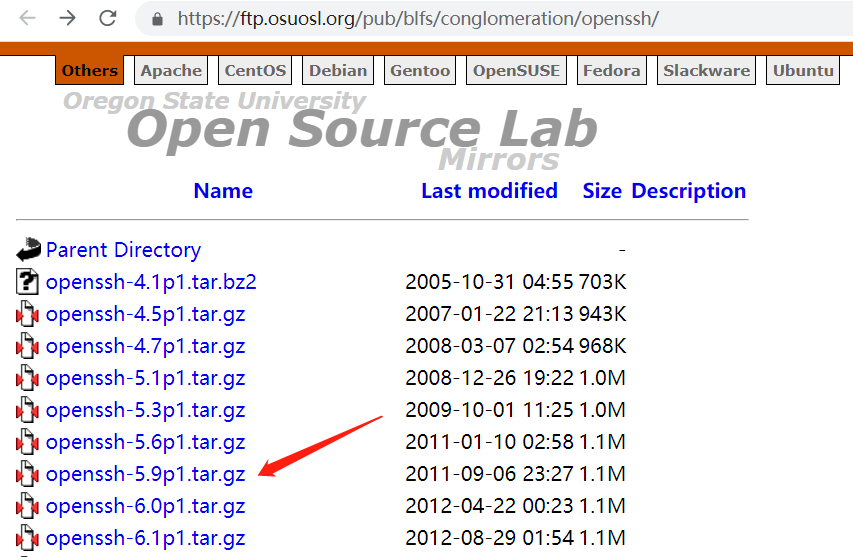Screen dimensions: 853x557
Task: Click the unknown file icon for openssh-4.1p1.tar.bz2
Action: 27,282
